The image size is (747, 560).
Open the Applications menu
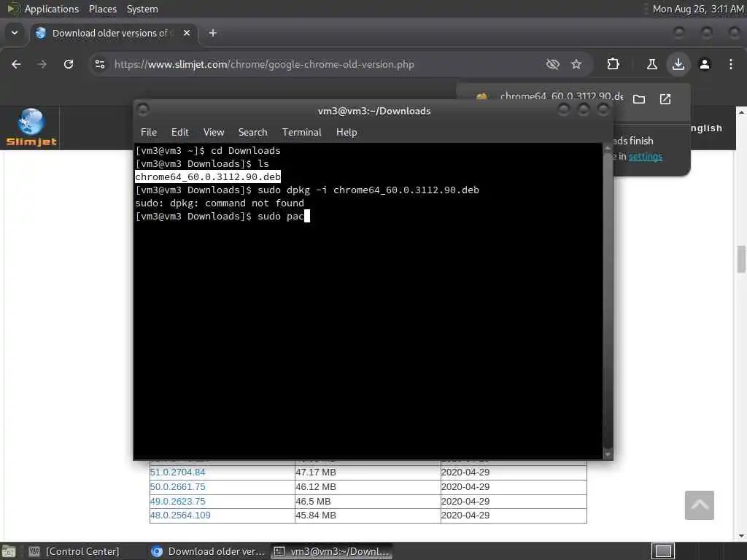[x=52, y=9]
